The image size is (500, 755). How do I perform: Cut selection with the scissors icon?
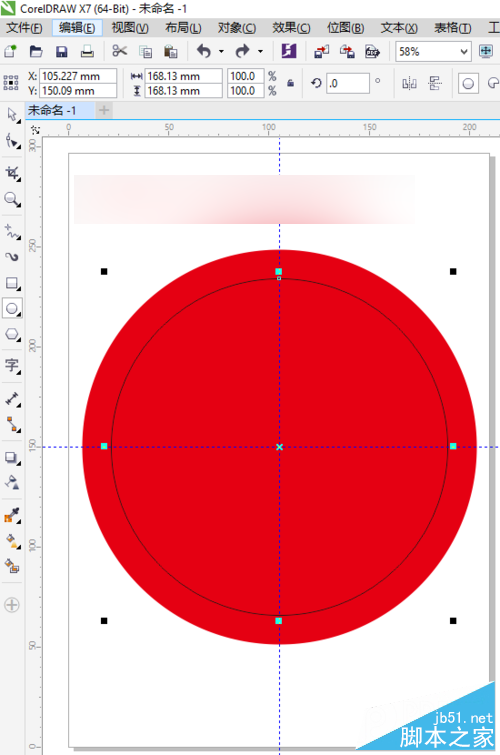pyautogui.click(x=119, y=51)
